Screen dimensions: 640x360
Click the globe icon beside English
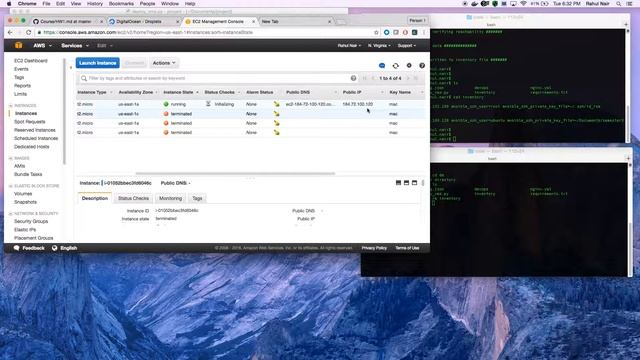pyautogui.click(x=54, y=248)
